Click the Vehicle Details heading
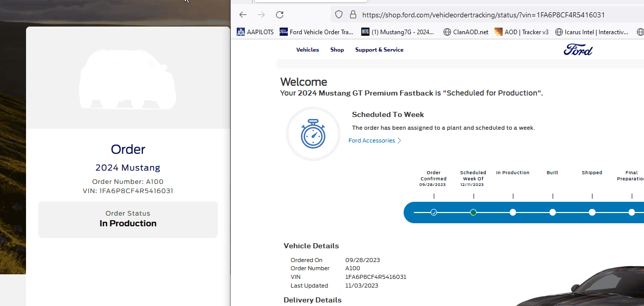This screenshot has width=644, height=306. [311, 246]
